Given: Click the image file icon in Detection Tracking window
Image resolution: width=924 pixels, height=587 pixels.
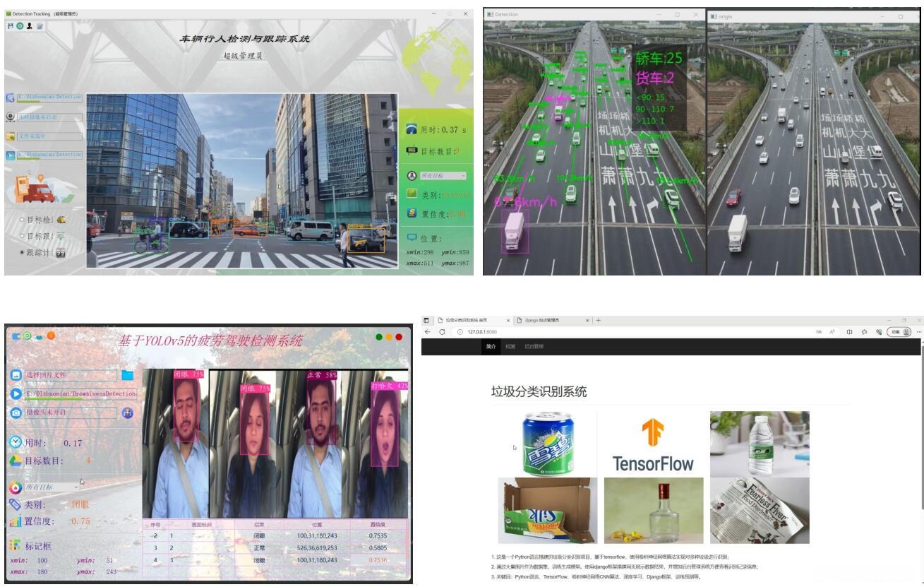Looking at the screenshot, I should (11, 97).
